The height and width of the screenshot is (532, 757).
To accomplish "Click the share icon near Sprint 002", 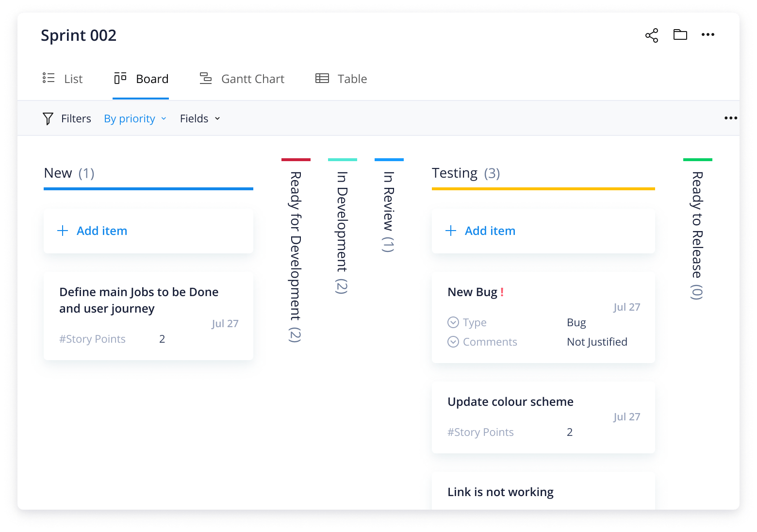I will (652, 34).
